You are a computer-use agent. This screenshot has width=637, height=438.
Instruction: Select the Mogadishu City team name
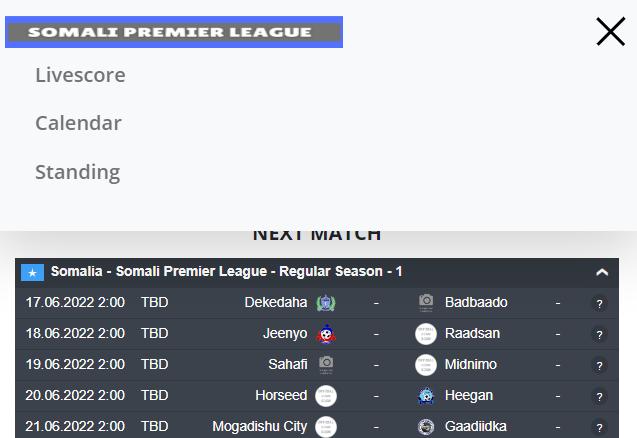[x=260, y=426]
